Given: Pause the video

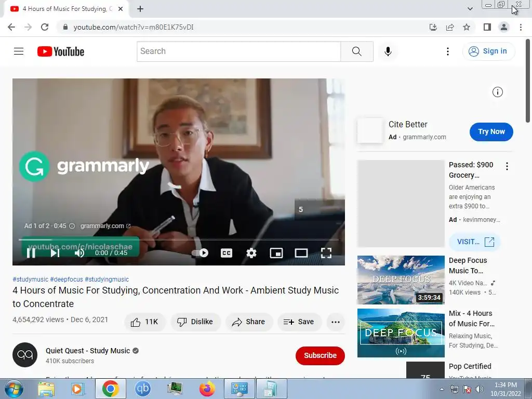Looking at the screenshot, I should [x=31, y=253].
